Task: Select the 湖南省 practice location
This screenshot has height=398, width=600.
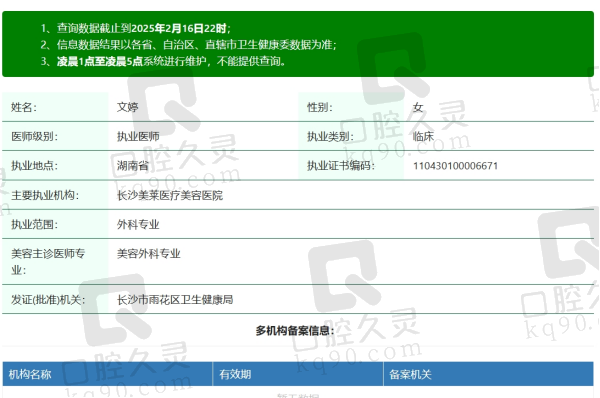Action: 133,166
